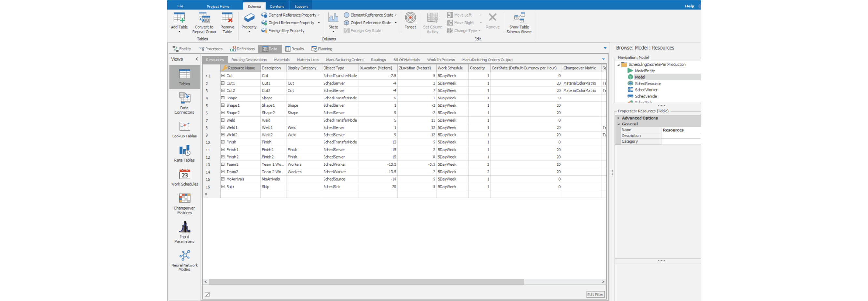Open Show Table Schema Viewer

click(x=519, y=18)
